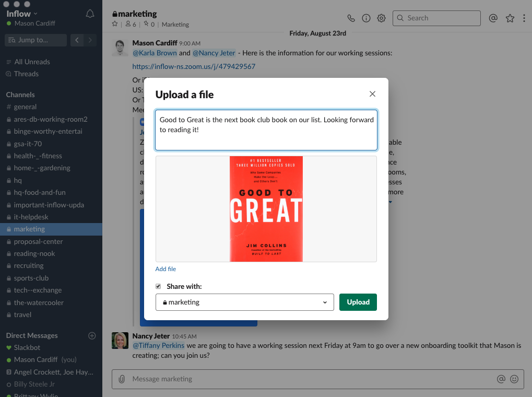Click the Channels section header

click(20, 95)
